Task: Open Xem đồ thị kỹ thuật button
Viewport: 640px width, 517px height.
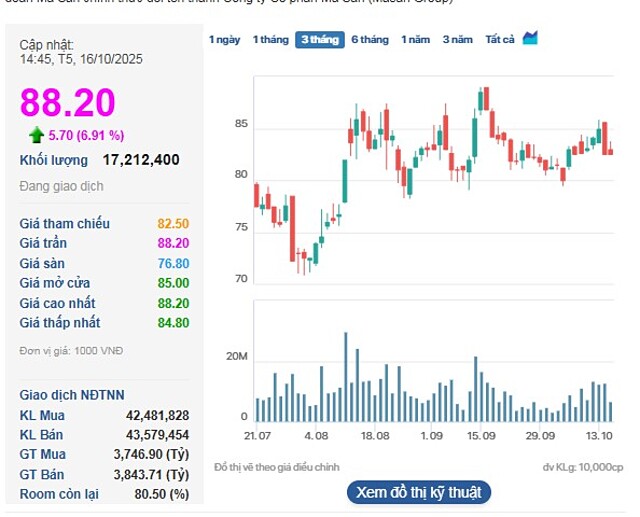Action: tap(419, 492)
